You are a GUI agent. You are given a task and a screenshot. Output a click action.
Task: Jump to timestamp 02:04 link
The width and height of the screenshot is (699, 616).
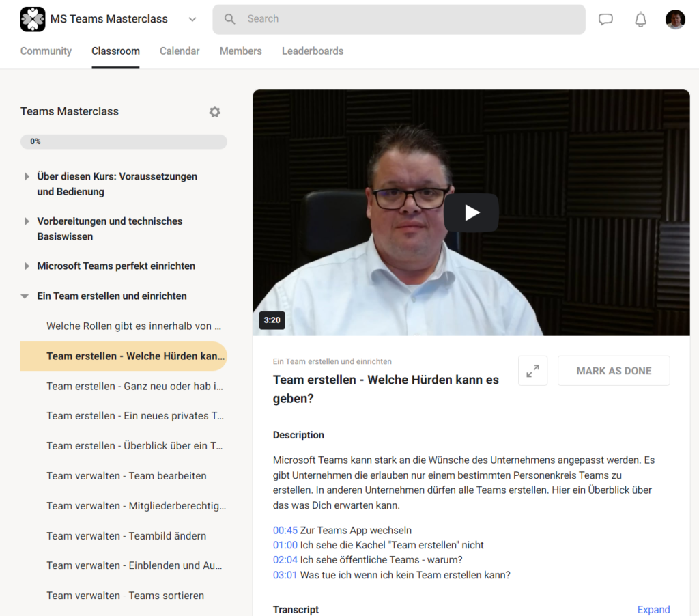tap(285, 560)
